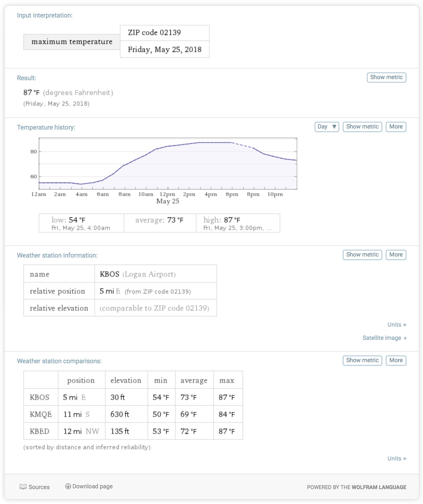Click the ZIP code 02139 input cell
This screenshot has height=504, width=423.
[165, 33]
